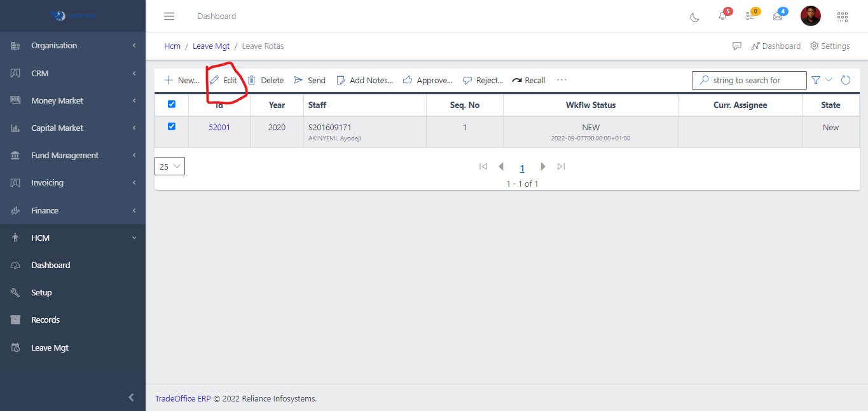The width and height of the screenshot is (868, 411).
Task: Click the Approve toolbar button
Action: (x=427, y=80)
